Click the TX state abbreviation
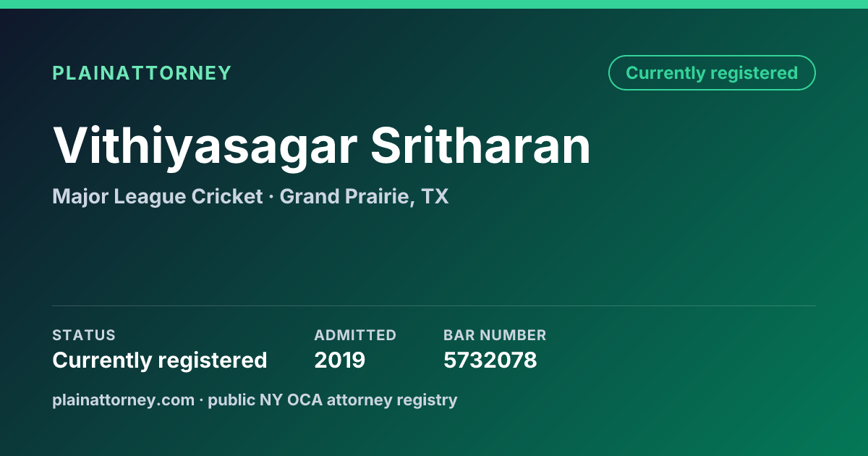Image resolution: width=868 pixels, height=456 pixels. (435, 196)
